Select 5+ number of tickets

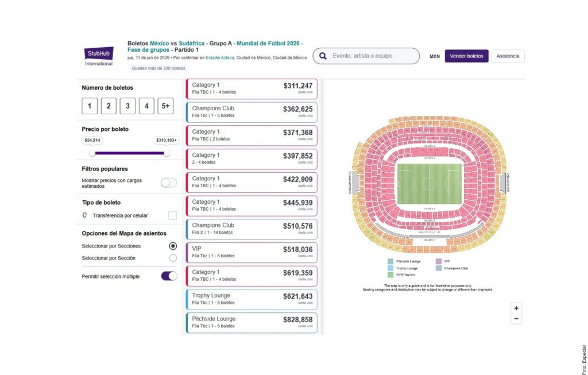click(165, 106)
